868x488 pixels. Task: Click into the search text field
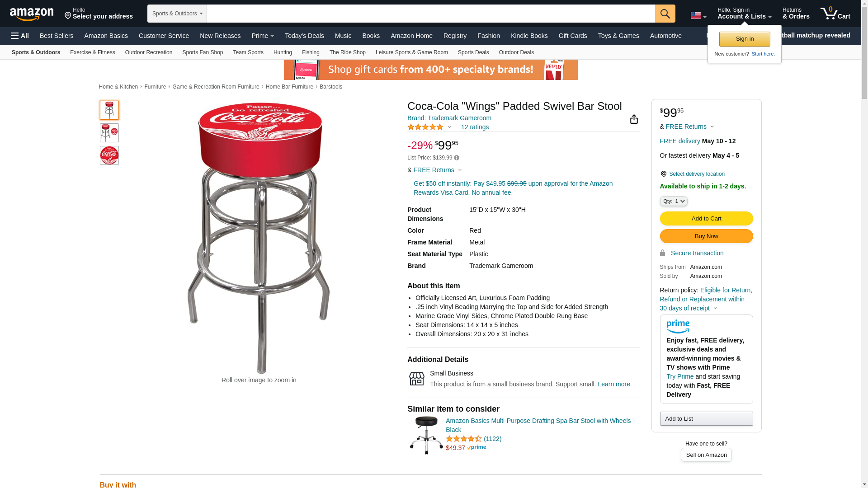431,14
